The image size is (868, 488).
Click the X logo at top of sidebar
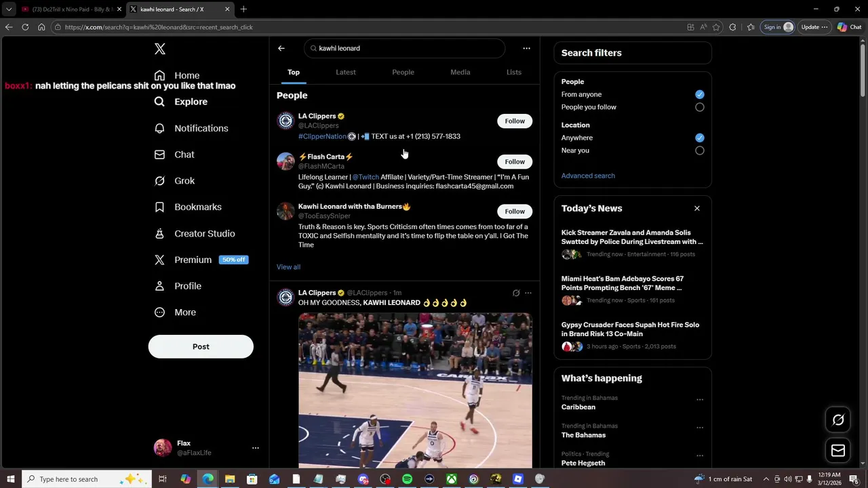tap(159, 49)
